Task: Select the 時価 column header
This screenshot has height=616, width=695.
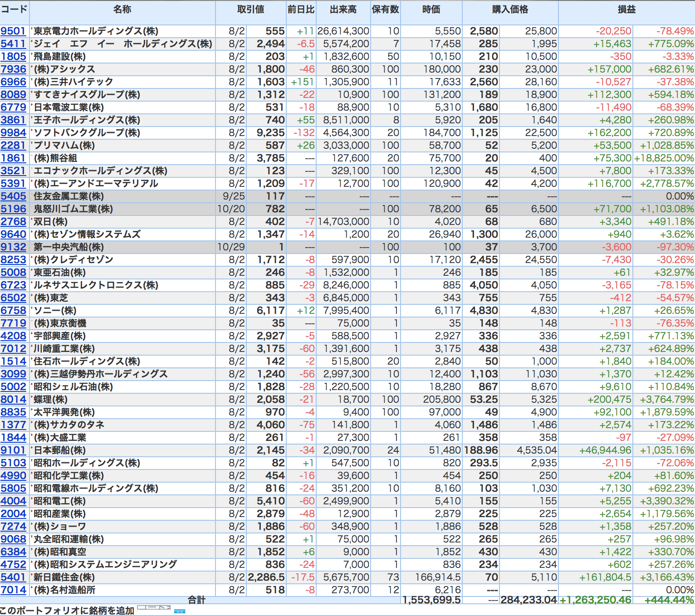Action: tap(431, 10)
